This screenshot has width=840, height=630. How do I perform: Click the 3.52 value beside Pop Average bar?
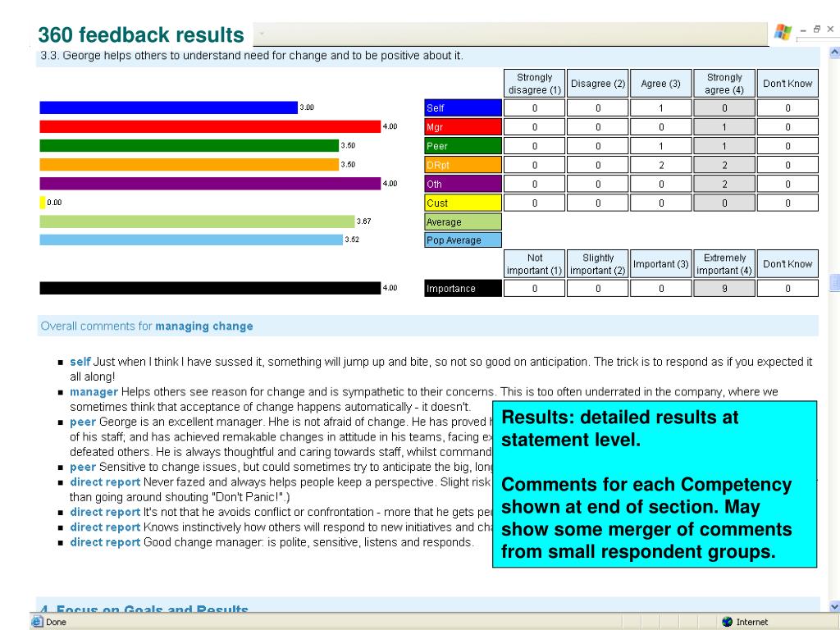point(352,240)
